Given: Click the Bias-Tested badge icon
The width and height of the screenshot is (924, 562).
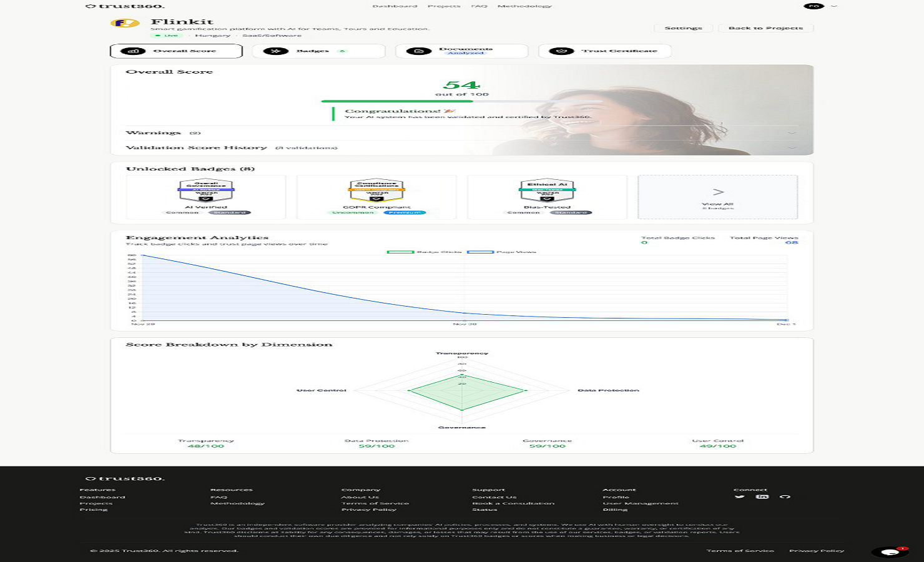Looking at the screenshot, I should 547,191.
